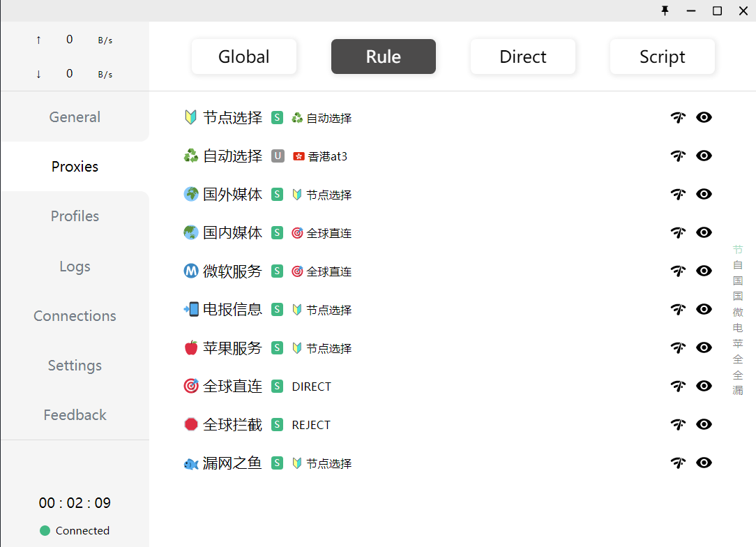Click the green S badge of 节点选择

[278, 117]
